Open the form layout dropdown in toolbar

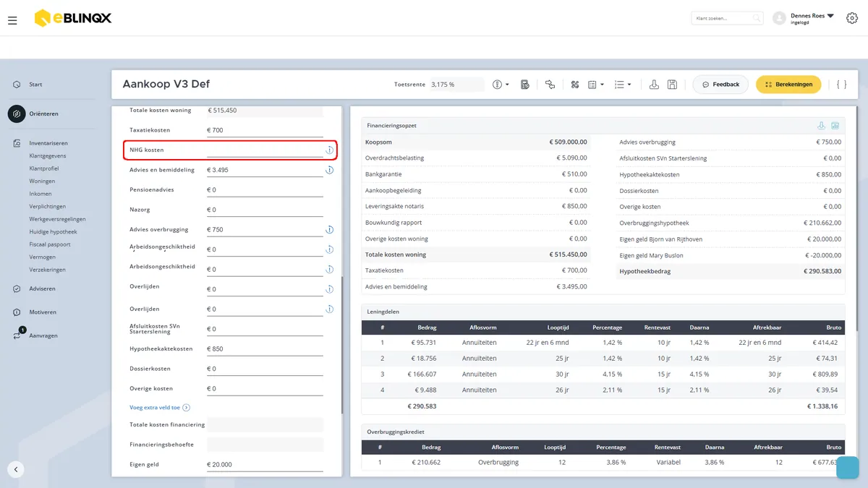pyautogui.click(x=596, y=85)
